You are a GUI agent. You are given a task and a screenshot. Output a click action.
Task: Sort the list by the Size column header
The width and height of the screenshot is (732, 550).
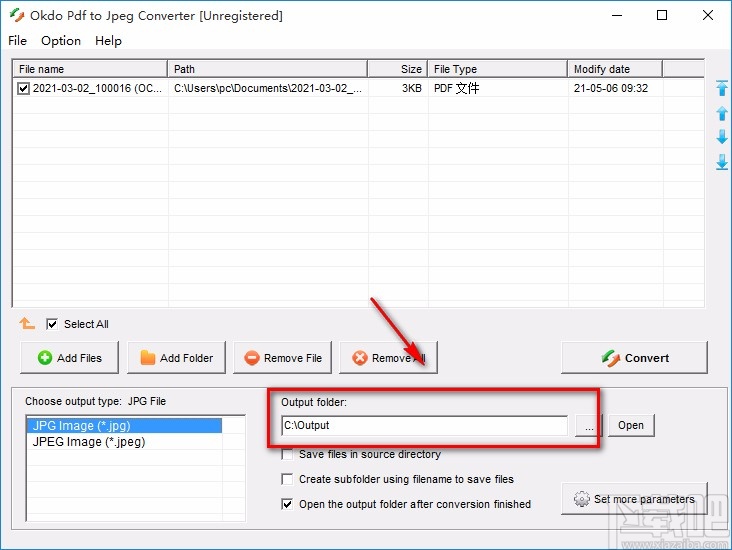398,69
